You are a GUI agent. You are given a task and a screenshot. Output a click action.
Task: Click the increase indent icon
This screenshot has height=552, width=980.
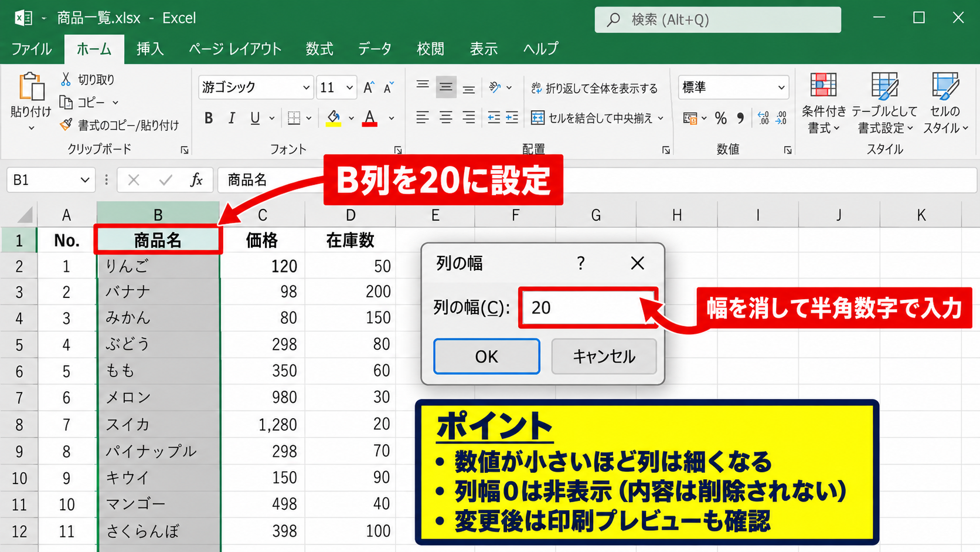(x=512, y=118)
